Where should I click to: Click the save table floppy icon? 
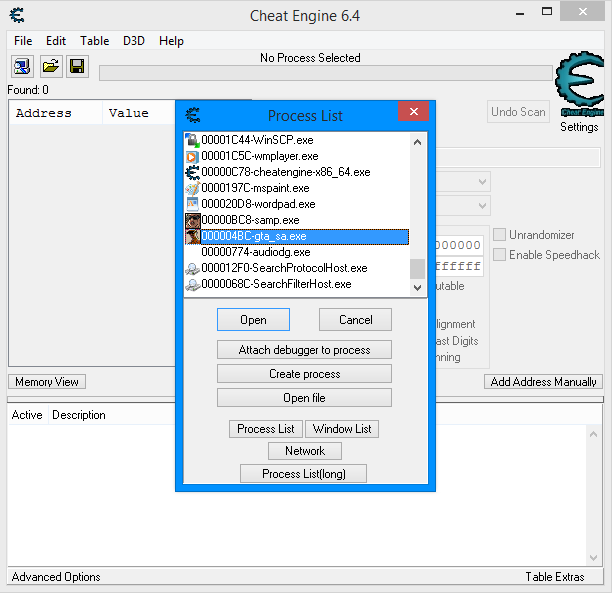tap(77, 66)
